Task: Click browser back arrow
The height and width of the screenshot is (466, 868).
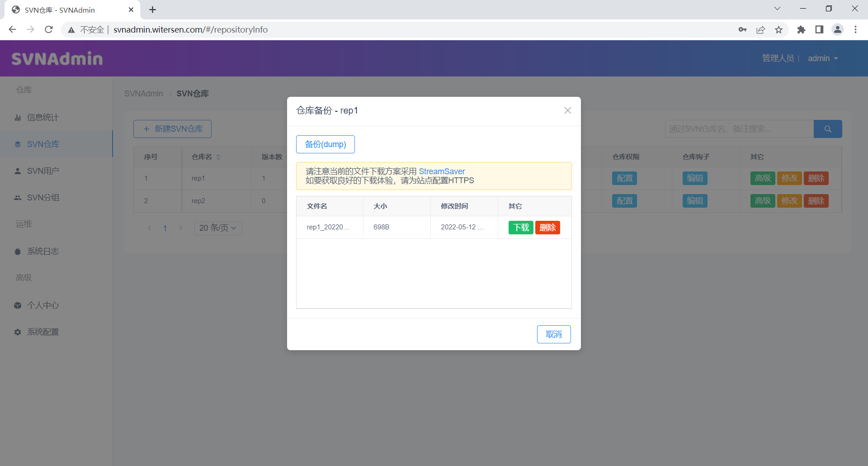Action: pyautogui.click(x=12, y=29)
